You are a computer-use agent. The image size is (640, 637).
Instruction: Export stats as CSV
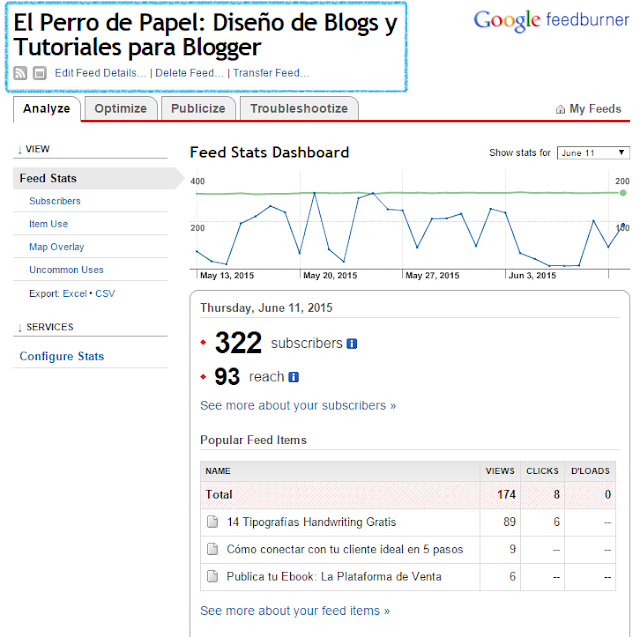105,293
